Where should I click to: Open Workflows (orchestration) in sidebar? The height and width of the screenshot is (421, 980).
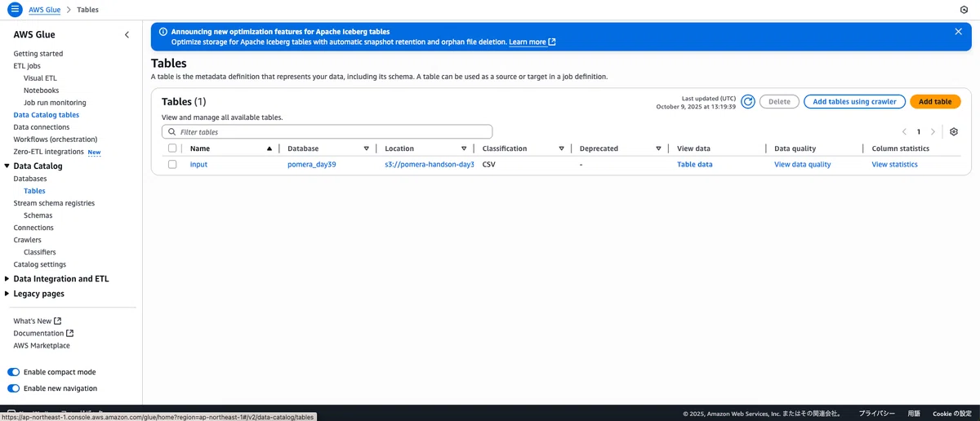pos(56,140)
